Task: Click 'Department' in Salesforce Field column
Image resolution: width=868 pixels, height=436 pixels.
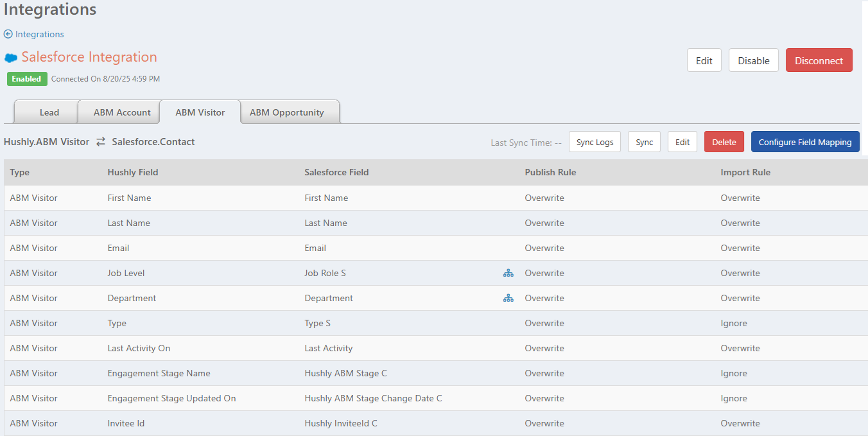Action: (329, 298)
